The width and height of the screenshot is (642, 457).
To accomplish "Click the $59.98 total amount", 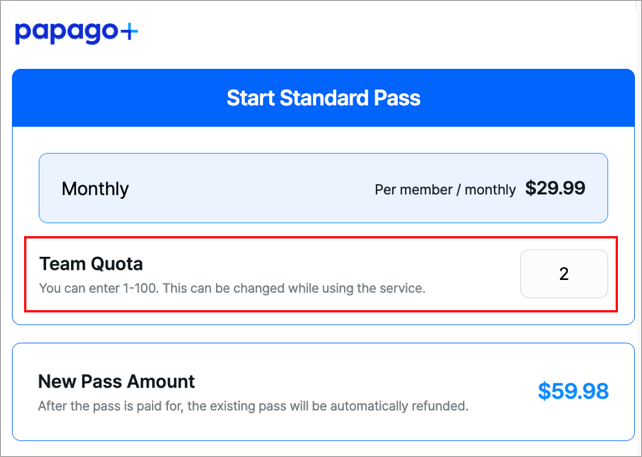I will pos(573,391).
